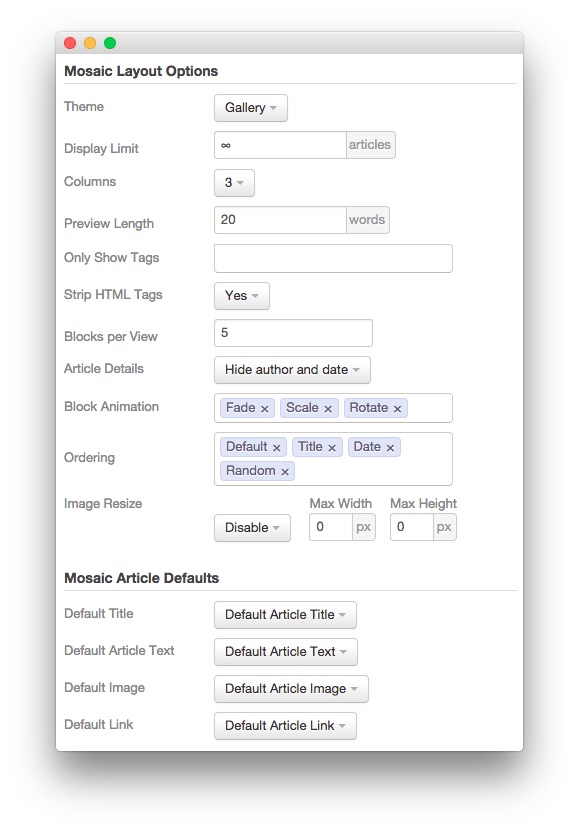579x831 pixels.
Task: Remove the Fade animation tag
Action: tap(264, 409)
